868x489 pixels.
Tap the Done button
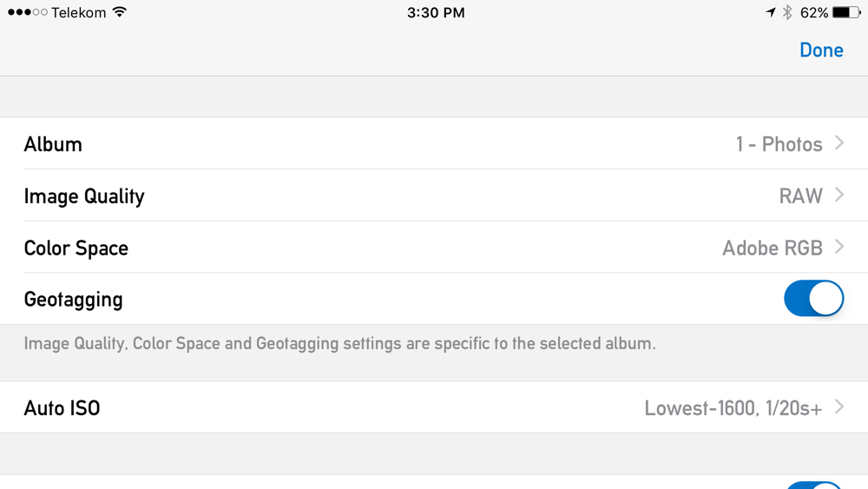[821, 50]
